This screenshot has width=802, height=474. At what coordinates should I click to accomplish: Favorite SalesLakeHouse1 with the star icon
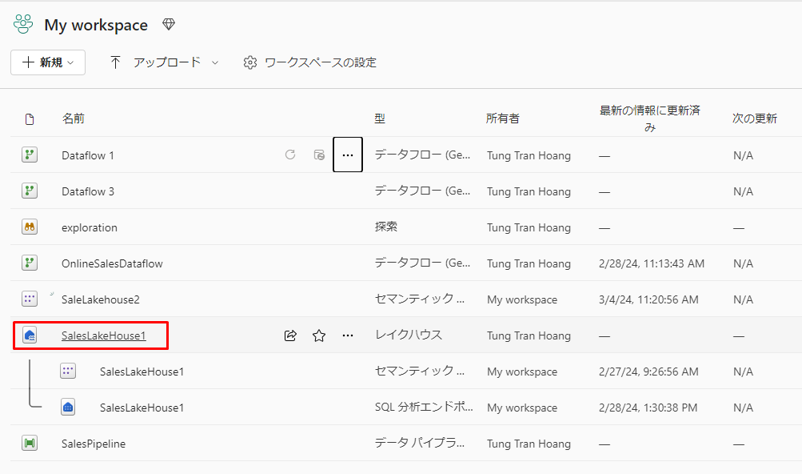pyautogui.click(x=319, y=335)
